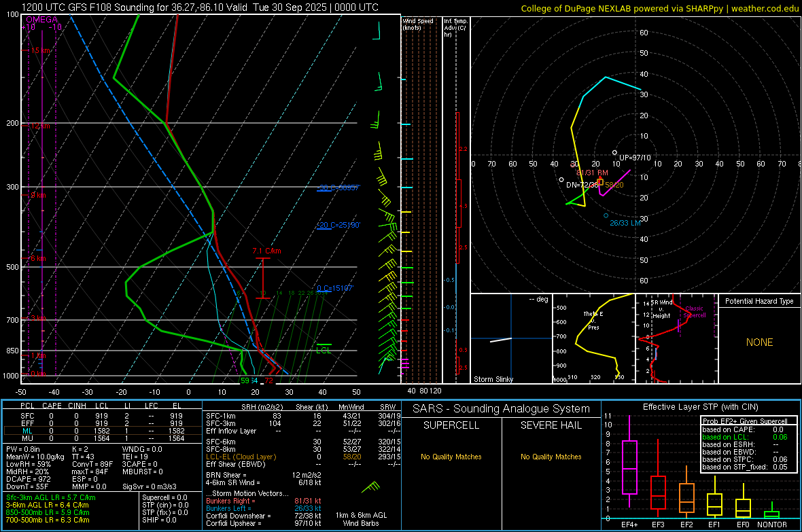Select the 850-500mb LR = 5.9 C/km line
Image resolution: width=802 pixels, height=532 pixels.
pos(48,512)
